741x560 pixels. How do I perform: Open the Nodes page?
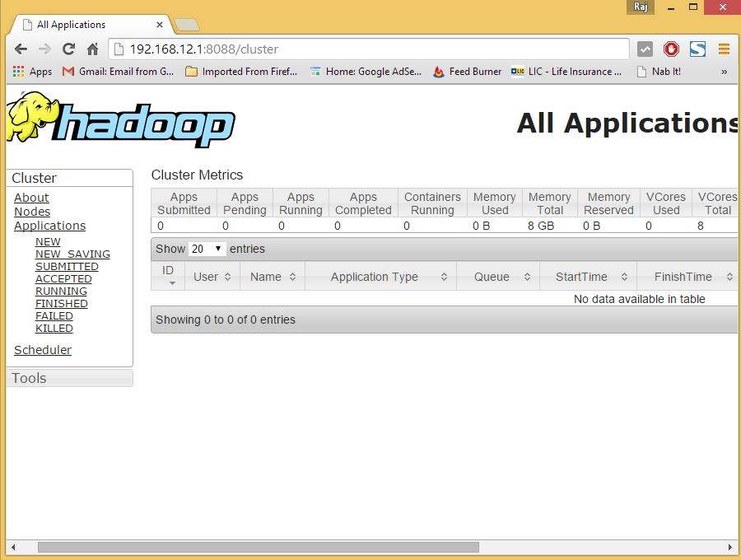(x=32, y=212)
